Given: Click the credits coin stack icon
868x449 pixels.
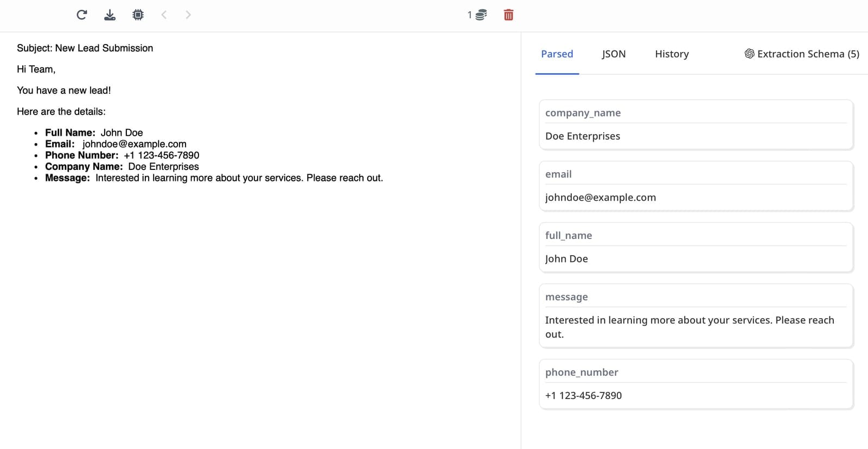Looking at the screenshot, I should (x=481, y=15).
